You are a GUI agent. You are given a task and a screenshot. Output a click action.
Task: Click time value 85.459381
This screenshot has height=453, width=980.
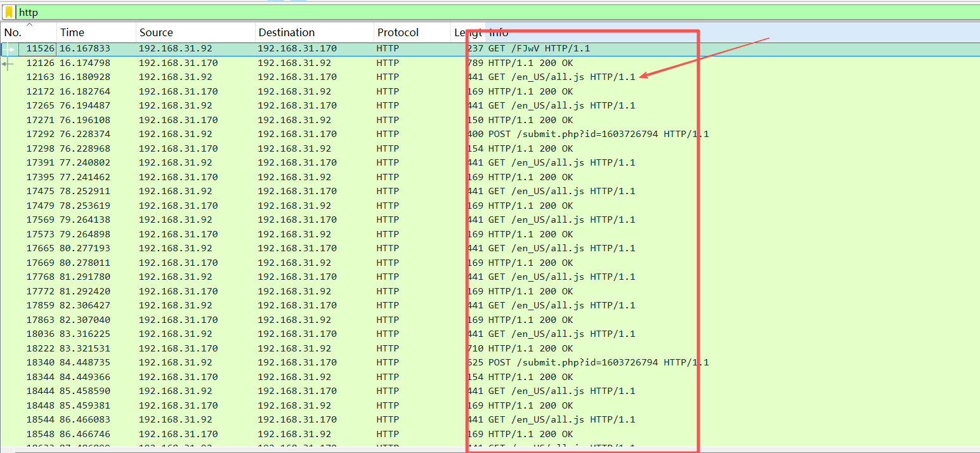85,405
